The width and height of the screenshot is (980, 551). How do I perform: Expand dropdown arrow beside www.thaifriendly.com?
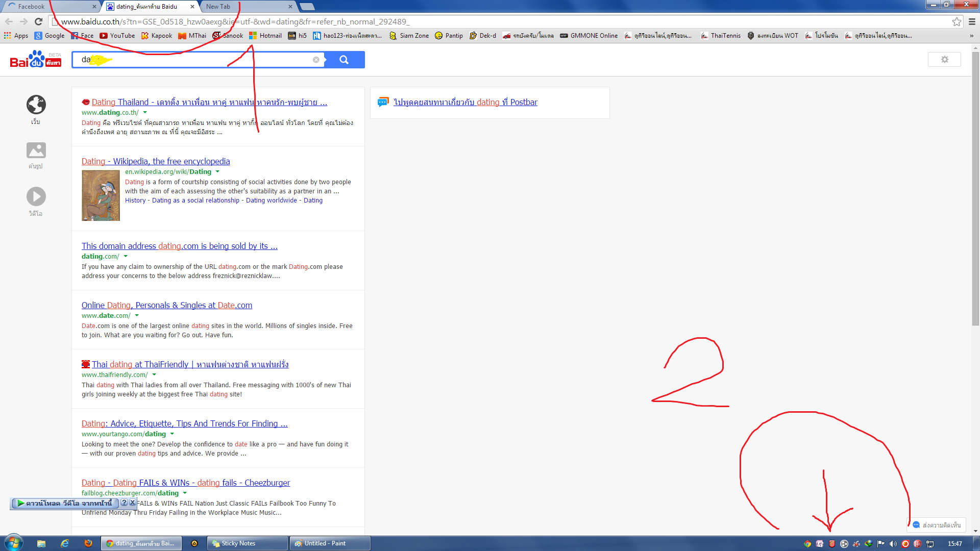click(x=154, y=375)
